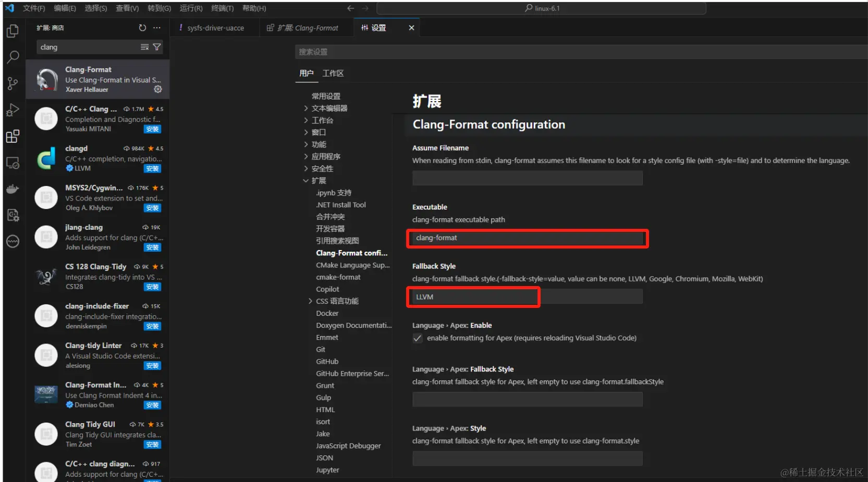
Task: Open the 帮助(H) menu
Action: [254, 8]
